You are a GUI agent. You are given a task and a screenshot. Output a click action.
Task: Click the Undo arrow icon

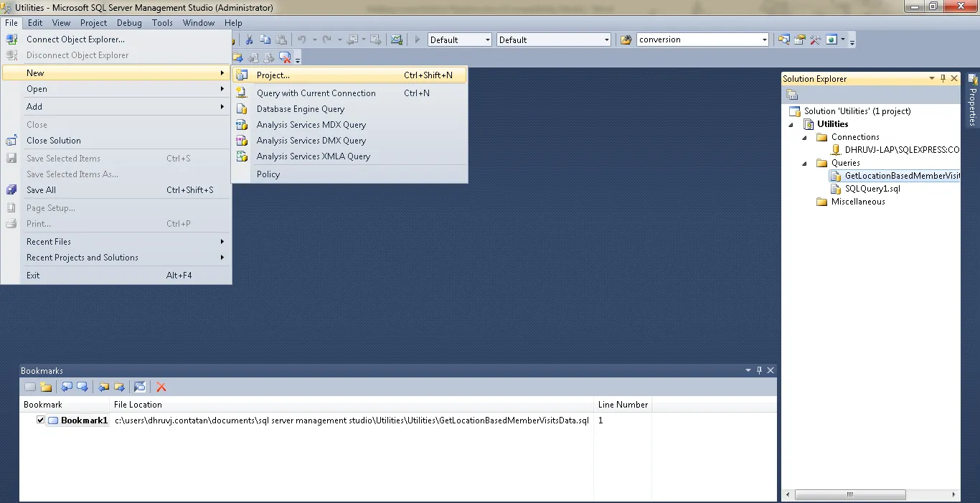pyautogui.click(x=302, y=40)
